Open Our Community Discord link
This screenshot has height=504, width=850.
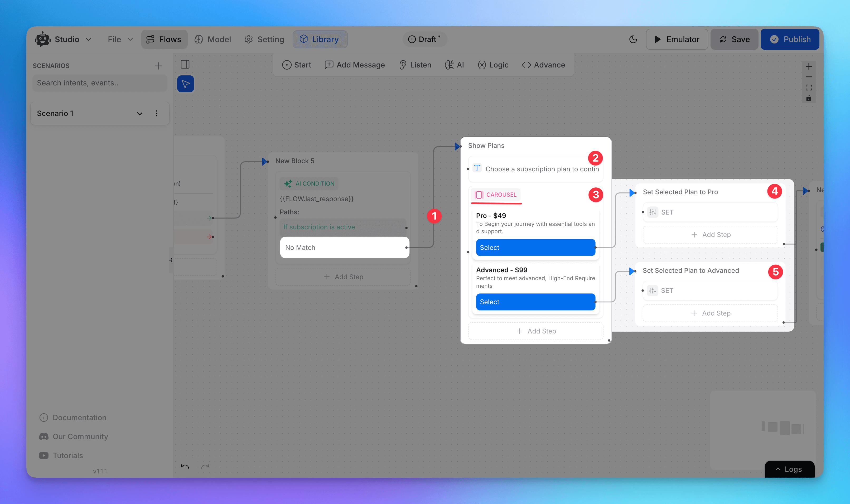point(73,437)
